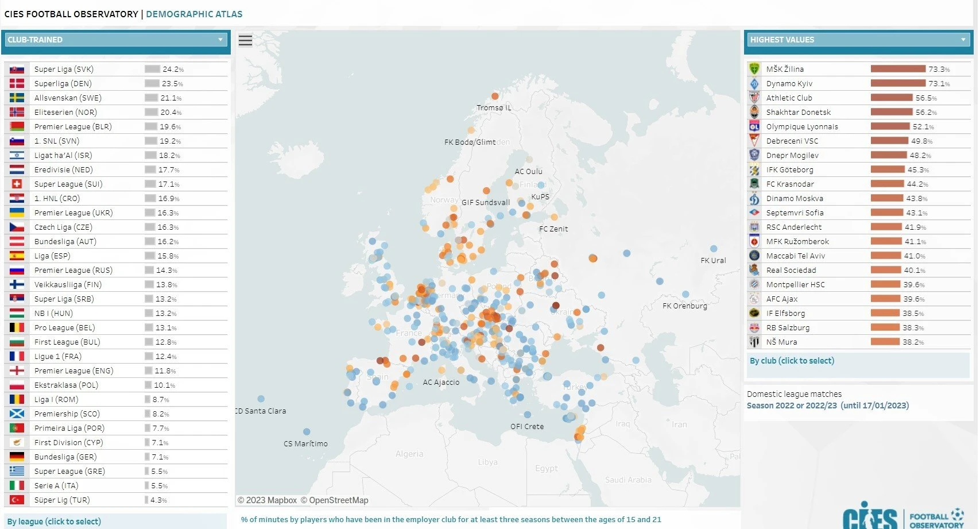Click the Slovakia flag next to Super Liga (SVK)
980x529 pixels.
coord(17,69)
